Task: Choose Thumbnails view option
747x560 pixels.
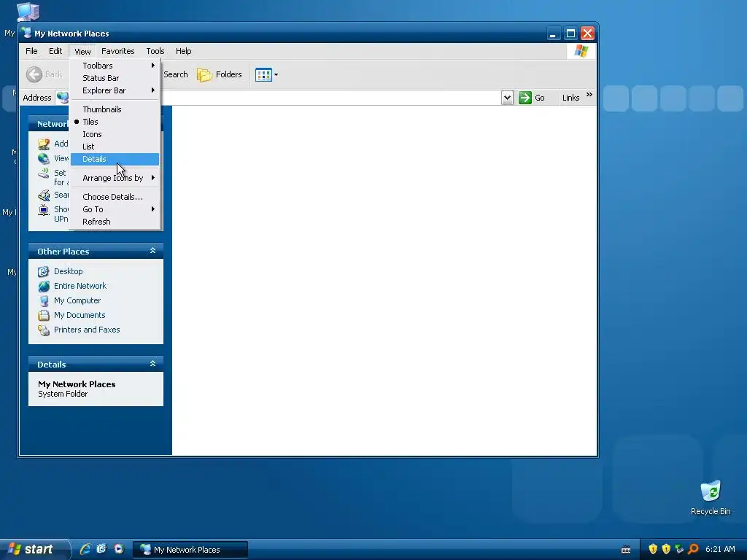Action: click(115, 109)
